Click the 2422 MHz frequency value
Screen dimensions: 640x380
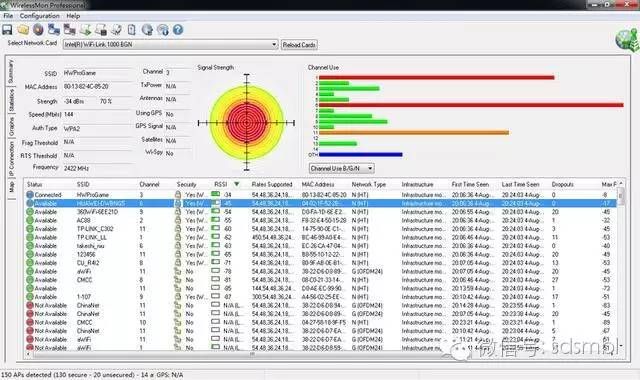[x=76, y=168]
